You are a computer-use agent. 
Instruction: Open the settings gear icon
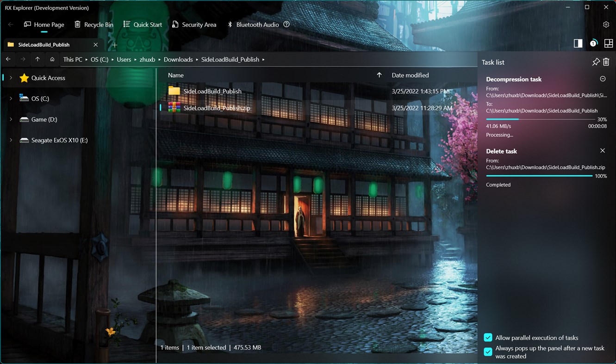(x=606, y=25)
